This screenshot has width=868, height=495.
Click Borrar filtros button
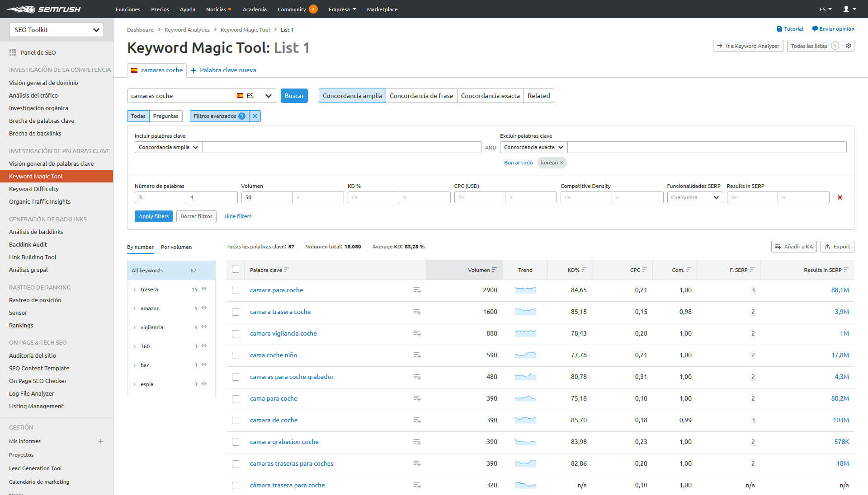pos(196,216)
